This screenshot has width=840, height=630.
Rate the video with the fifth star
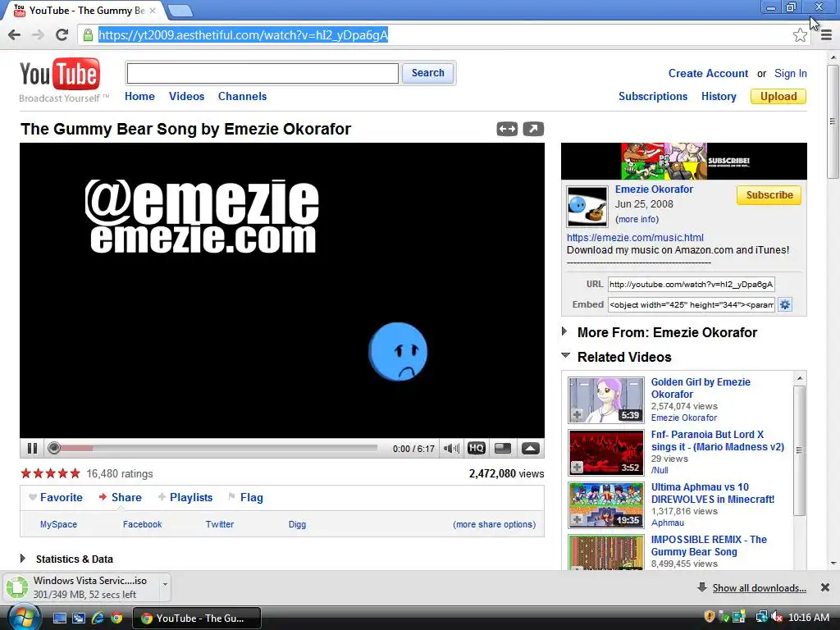75,473
